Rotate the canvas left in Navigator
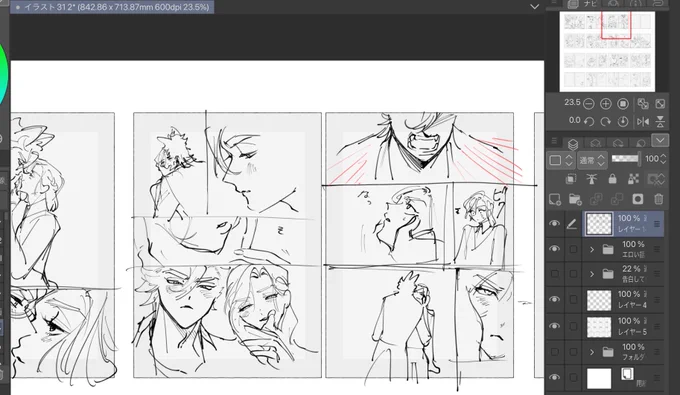This screenshot has height=395, width=680. coord(588,122)
